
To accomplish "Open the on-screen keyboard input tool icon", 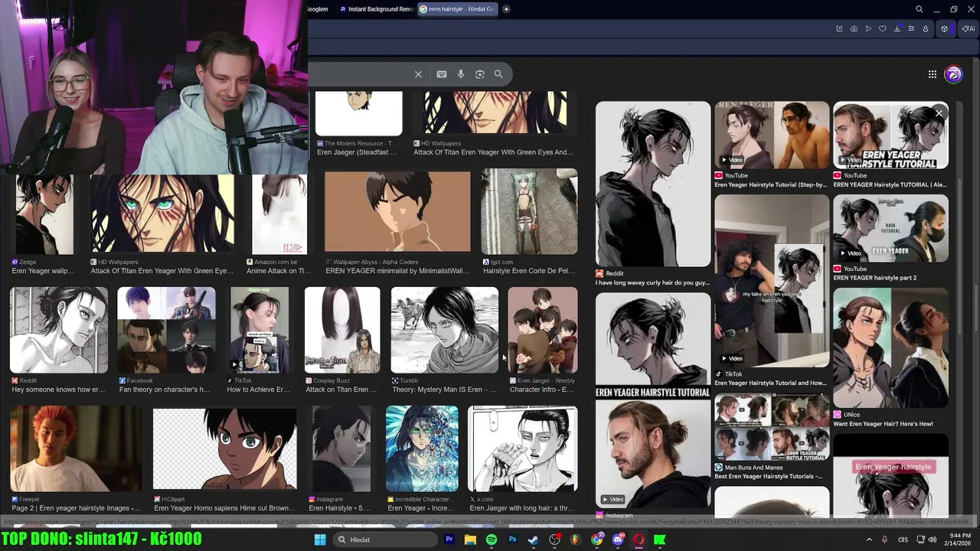I will [x=442, y=74].
